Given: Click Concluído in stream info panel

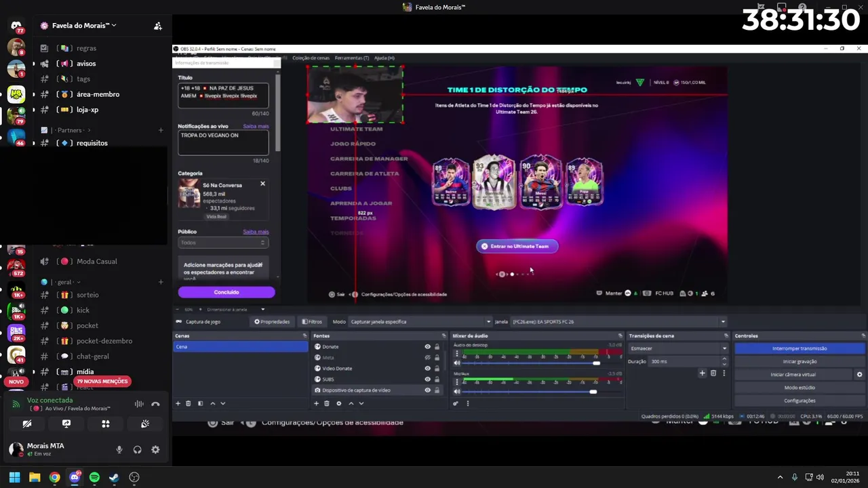Looking at the screenshot, I should [x=226, y=292].
